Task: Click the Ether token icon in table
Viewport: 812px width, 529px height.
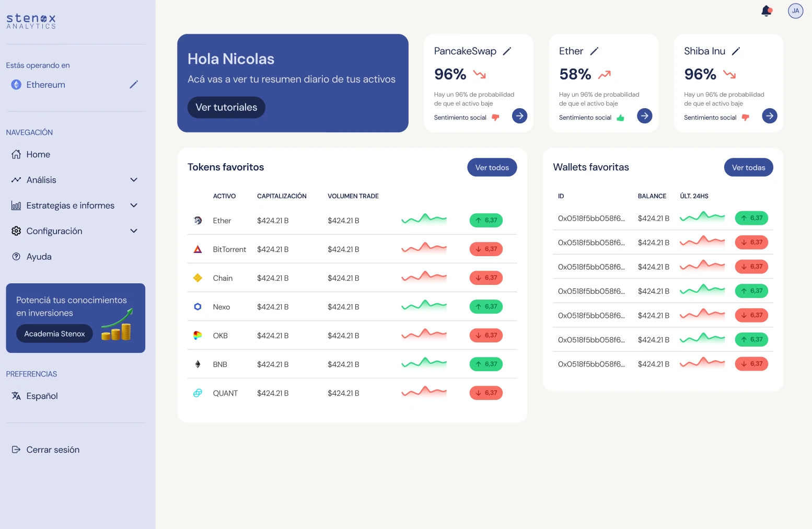Action: [x=198, y=221]
